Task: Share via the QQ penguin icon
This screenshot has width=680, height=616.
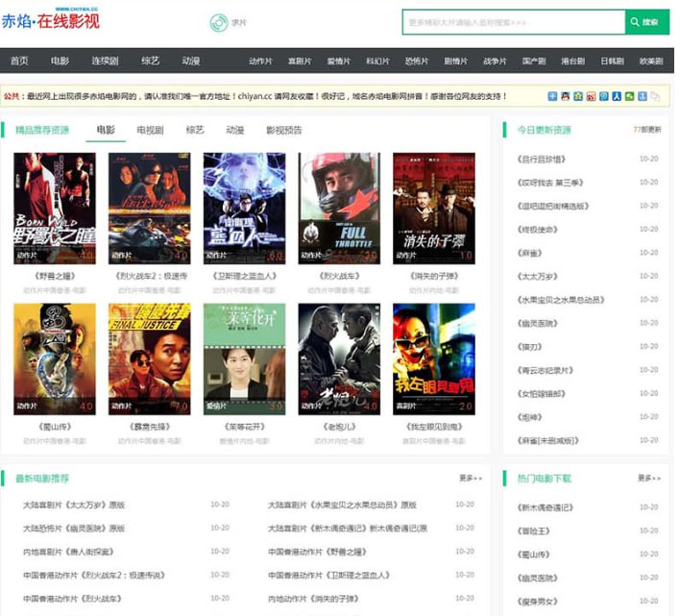Action: pyautogui.click(x=565, y=96)
